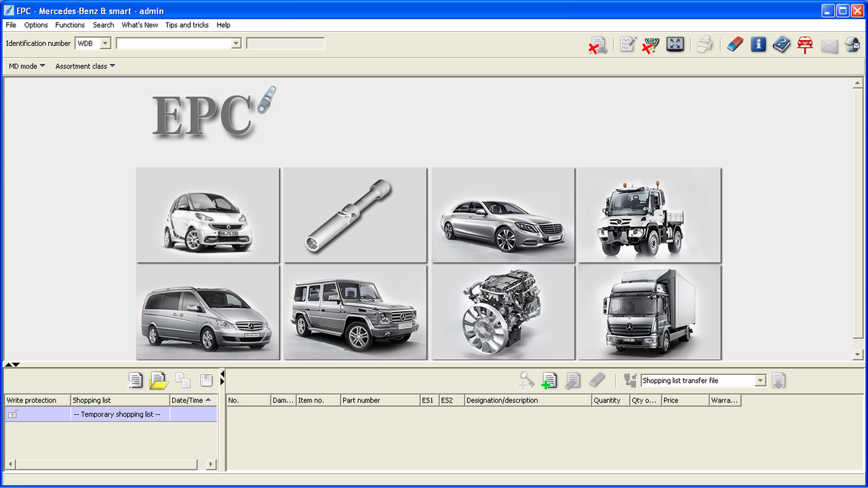
Task: Click the edit part entry icon
Action: [x=572, y=380]
